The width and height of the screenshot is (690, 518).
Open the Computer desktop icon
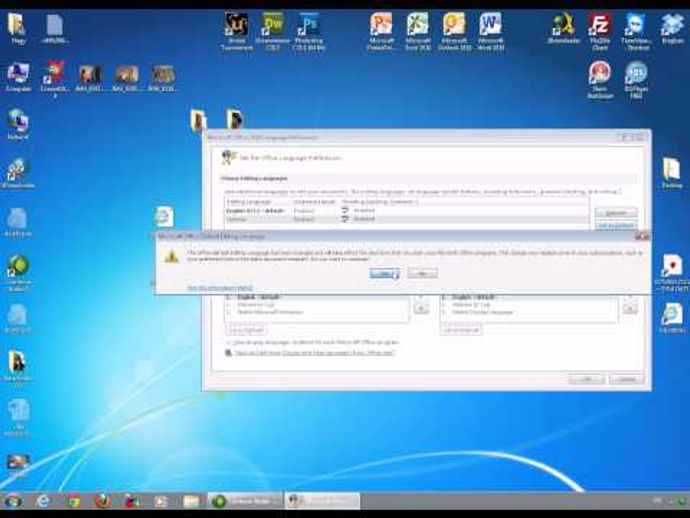[x=18, y=77]
